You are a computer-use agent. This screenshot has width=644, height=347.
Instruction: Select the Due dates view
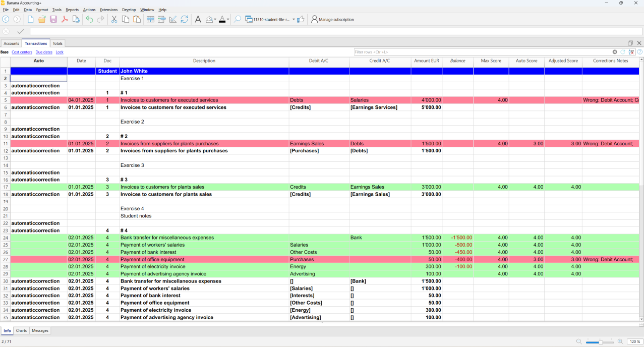point(44,52)
